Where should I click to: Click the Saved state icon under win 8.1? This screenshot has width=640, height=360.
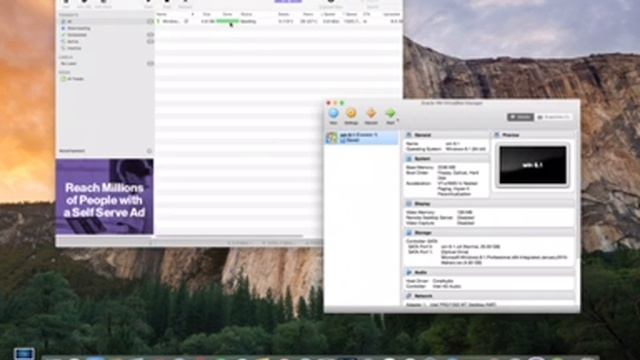pyautogui.click(x=343, y=140)
